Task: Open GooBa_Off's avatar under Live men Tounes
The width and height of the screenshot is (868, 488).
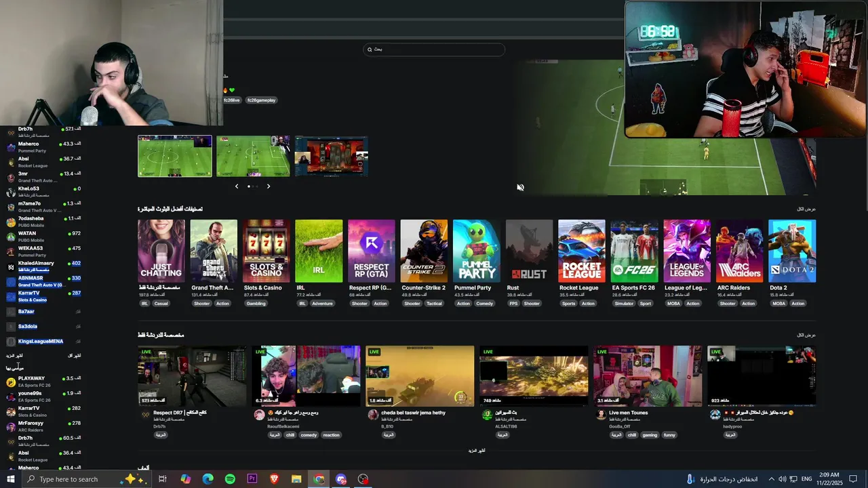Action: (601, 415)
